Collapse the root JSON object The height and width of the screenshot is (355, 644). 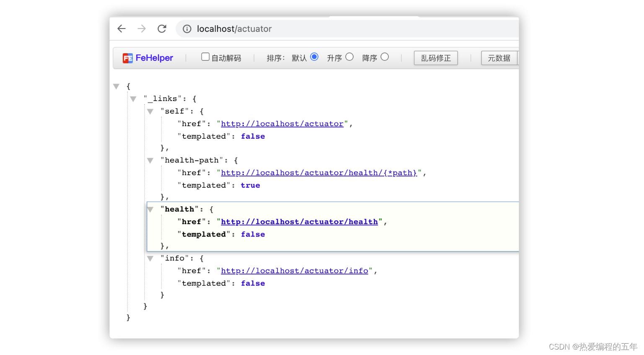click(x=116, y=86)
